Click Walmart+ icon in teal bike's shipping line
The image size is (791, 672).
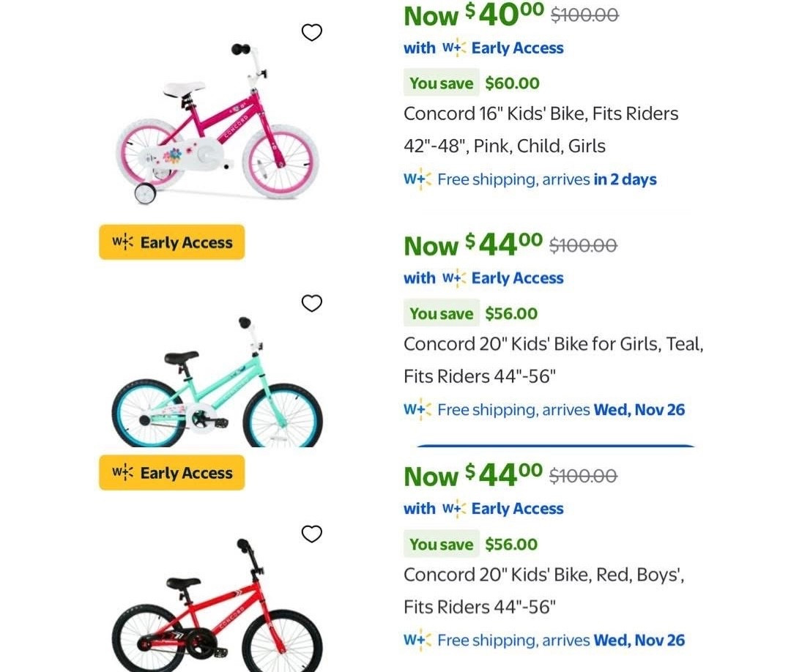(417, 410)
